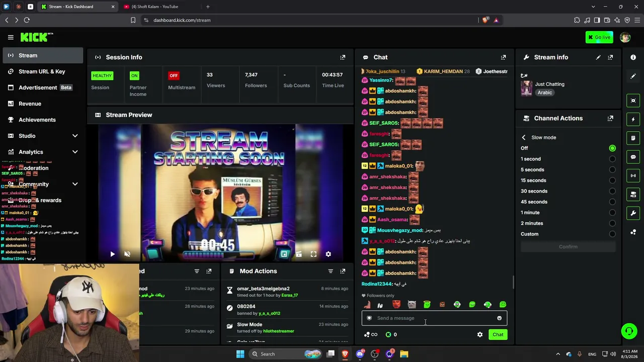Open hilothestreamer link in Mod Actions
This screenshot has width=644, height=362.
click(x=278, y=331)
